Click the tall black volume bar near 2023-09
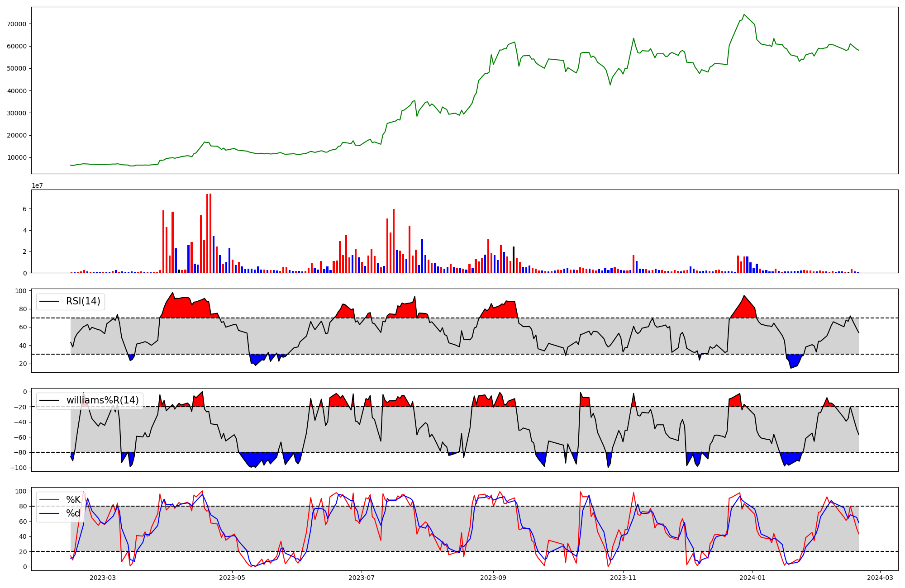Image resolution: width=905 pixels, height=588 pixels. tap(514, 260)
